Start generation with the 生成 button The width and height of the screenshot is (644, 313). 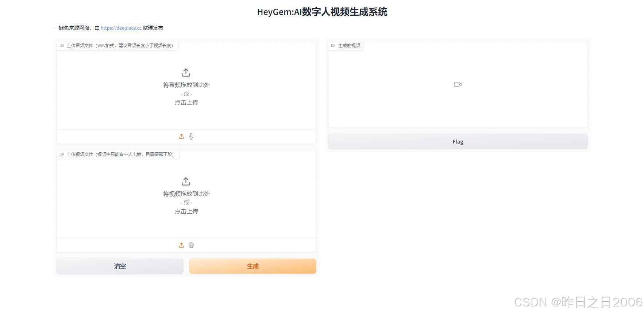point(252,266)
